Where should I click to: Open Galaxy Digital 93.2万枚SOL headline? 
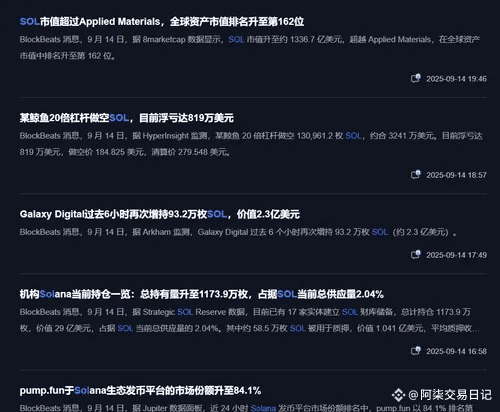pos(160,214)
